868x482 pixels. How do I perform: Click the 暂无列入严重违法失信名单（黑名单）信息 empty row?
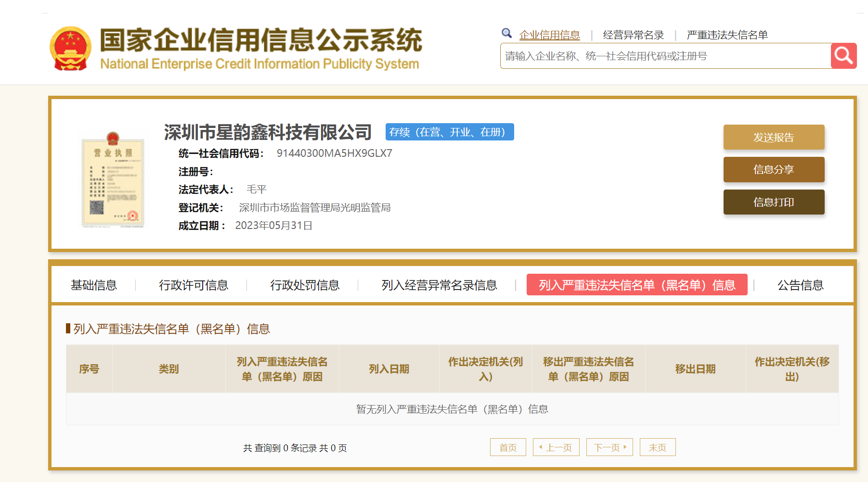pyautogui.click(x=452, y=409)
